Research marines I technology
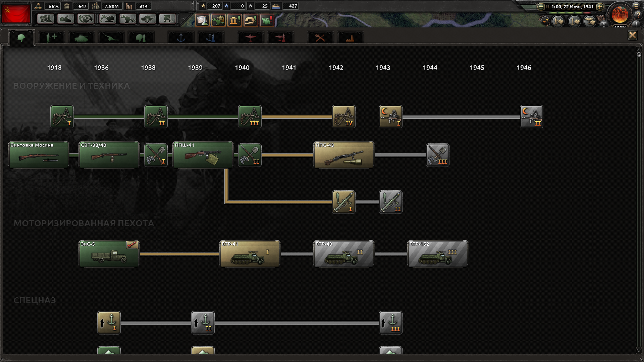The width and height of the screenshot is (644, 362). pos(109,323)
